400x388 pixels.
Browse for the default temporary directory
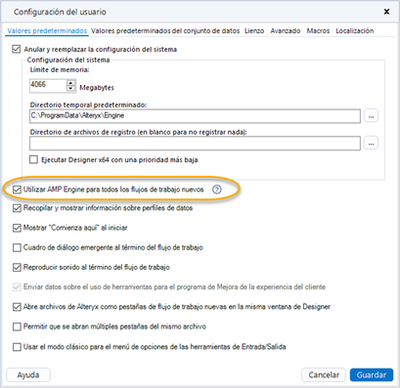371,116
